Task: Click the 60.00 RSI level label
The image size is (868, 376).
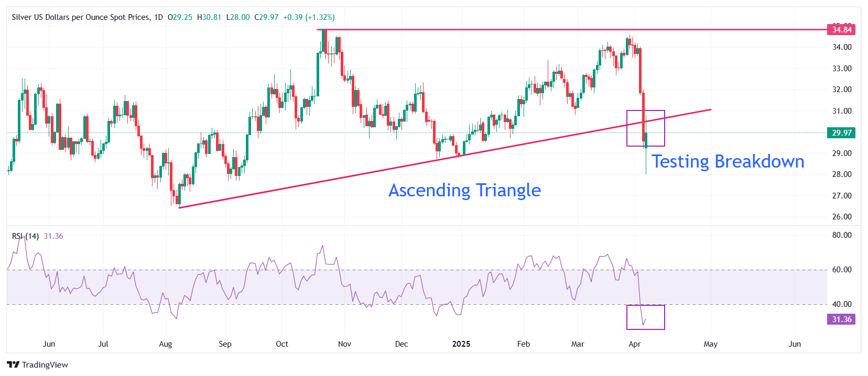Action: coord(842,270)
